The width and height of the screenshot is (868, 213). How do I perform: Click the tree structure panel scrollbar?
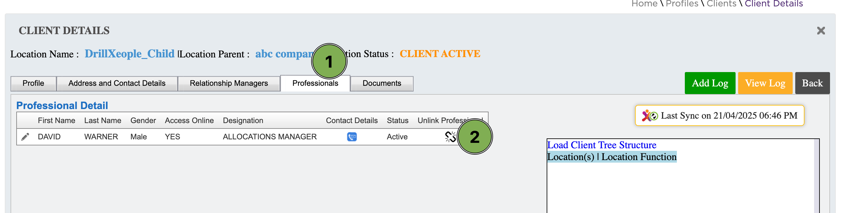click(x=816, y=176)
